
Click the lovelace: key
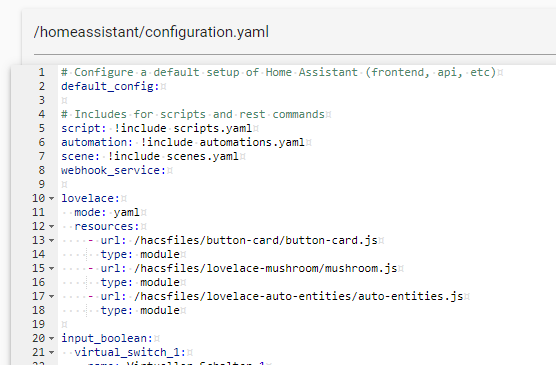[x=90, y=198]
